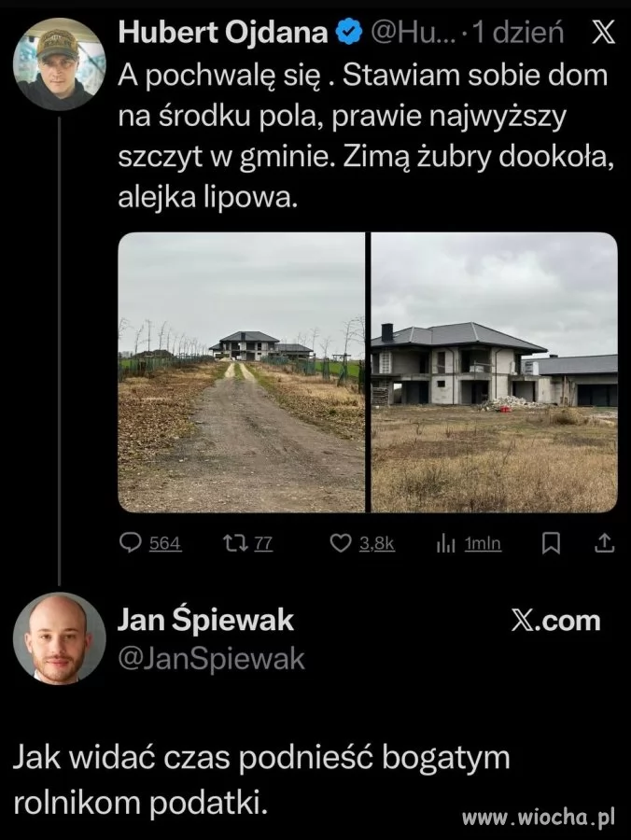Click the share upload arrow icon
631x840 pixels.
coord(604,542)
